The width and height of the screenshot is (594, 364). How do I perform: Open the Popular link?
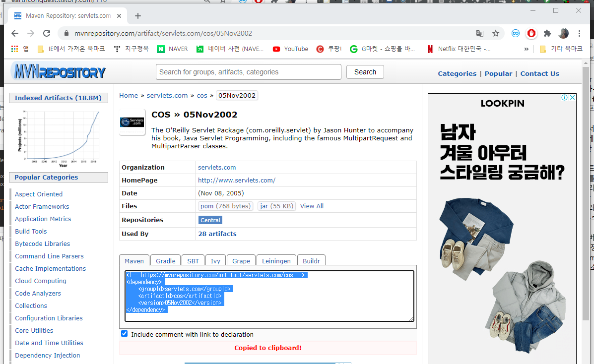click(498, 73)
